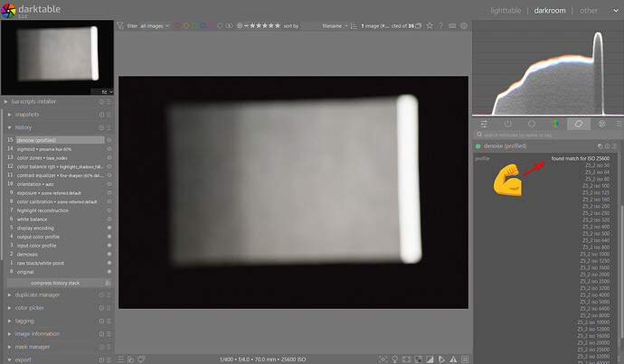
Task: Switch to the other view
Action: coord(589,10)
